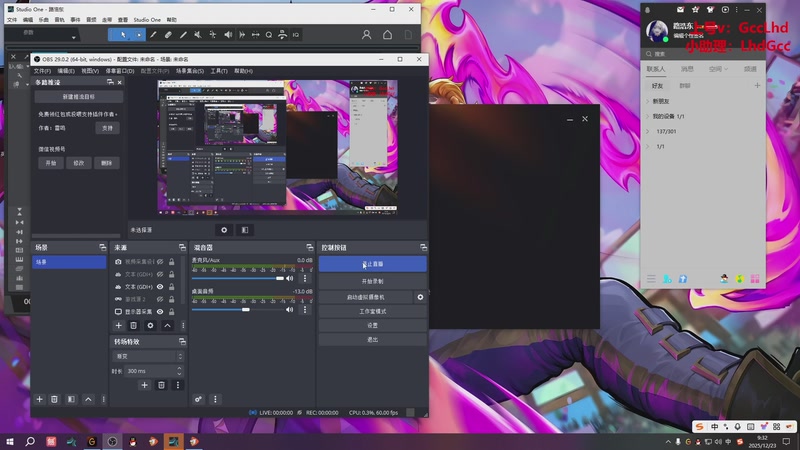This screenshot has height=450, width=800.
Task: Remove selected source with the trash icon
Action: pos(133,326)
